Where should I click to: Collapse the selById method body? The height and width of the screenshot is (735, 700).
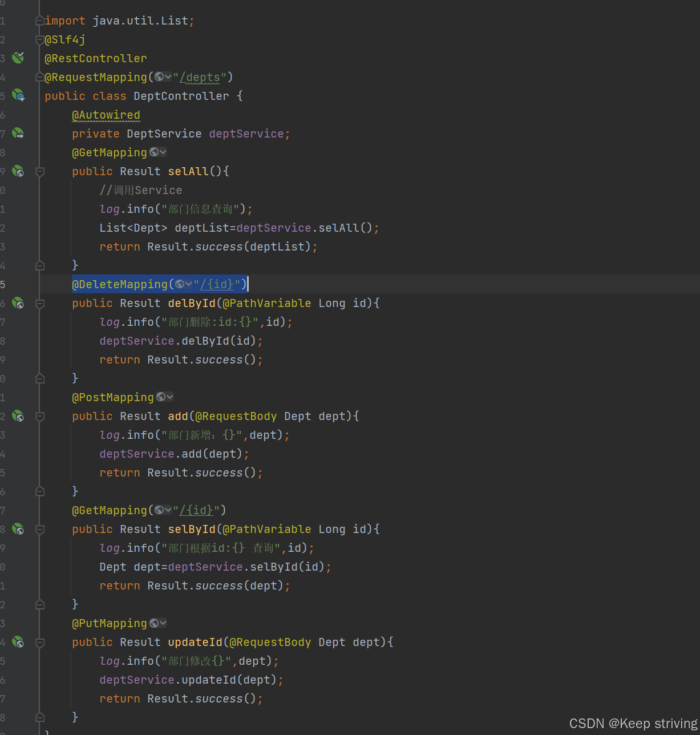pos(40,529)
